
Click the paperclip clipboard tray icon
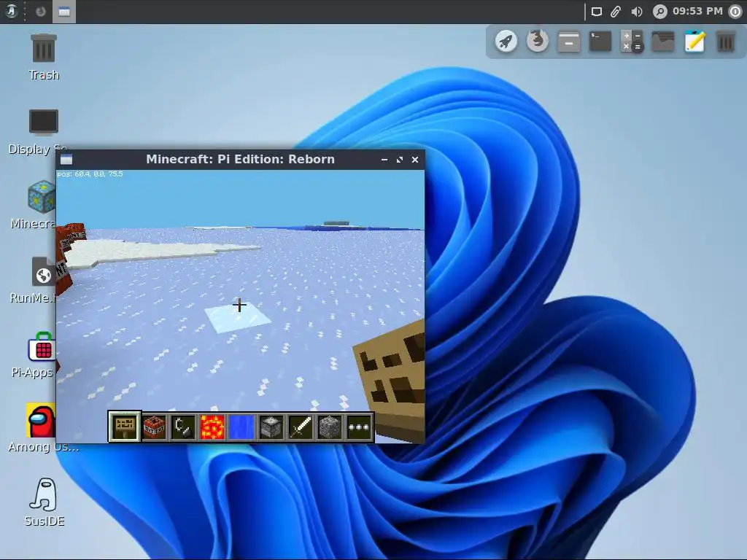616,12
